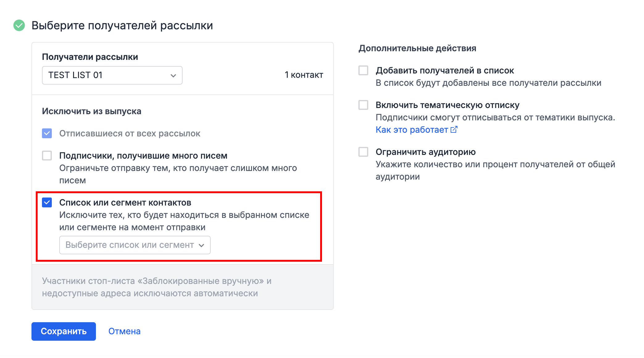The width and height of the screenshot is (644, 358).
Task: Click the chevron inside «Выберите список или сегмент»
Action: click(202, 245)
